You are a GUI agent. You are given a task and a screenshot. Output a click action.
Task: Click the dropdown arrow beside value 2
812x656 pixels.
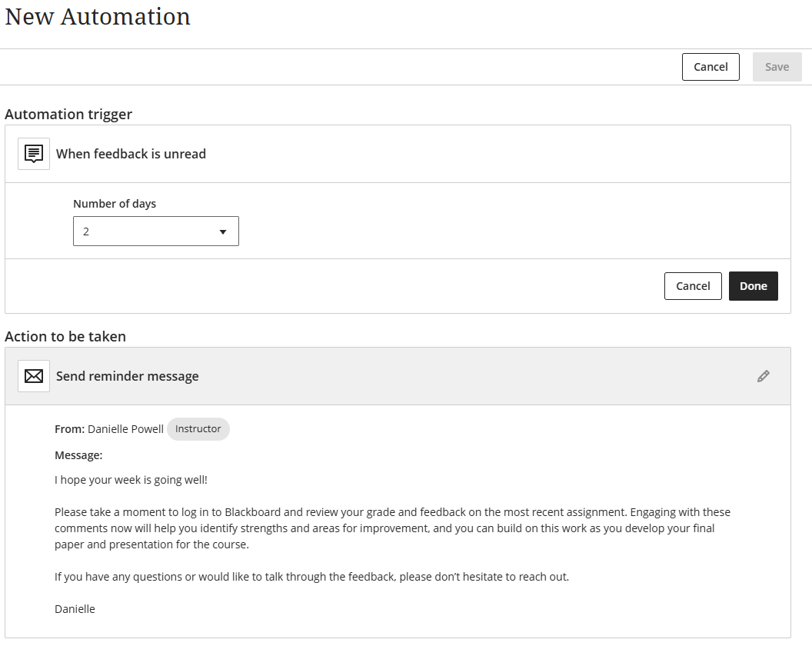[x=223, y=231]
